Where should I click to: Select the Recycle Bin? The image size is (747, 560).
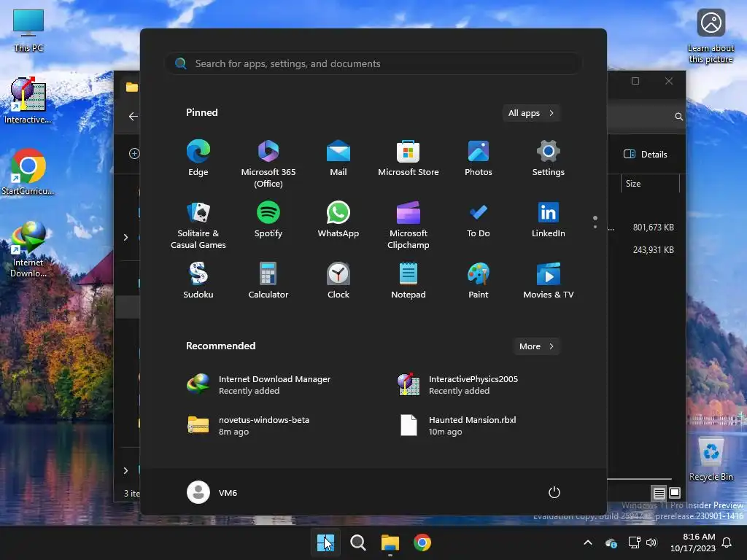point(711,459)
